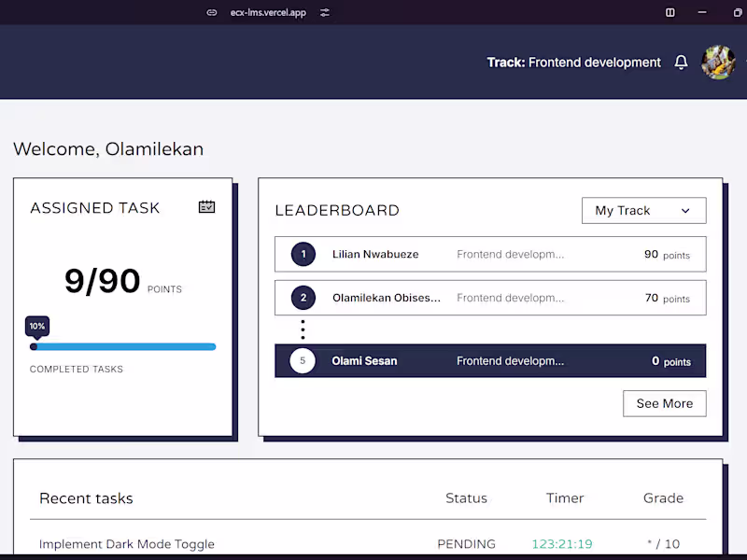Click the green timer 123:21:19
The height and width of the screenshot is (560, 747).
tap(561, 544)
